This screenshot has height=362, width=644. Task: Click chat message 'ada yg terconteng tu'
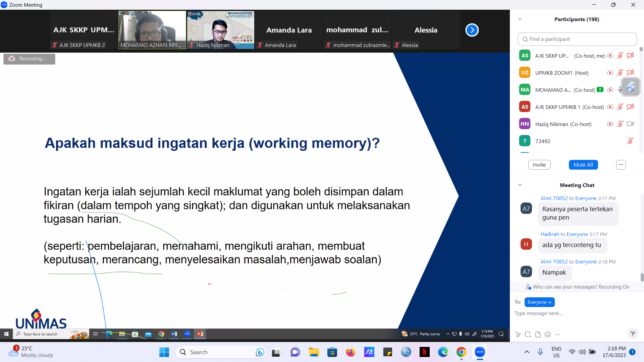point(572,245)
